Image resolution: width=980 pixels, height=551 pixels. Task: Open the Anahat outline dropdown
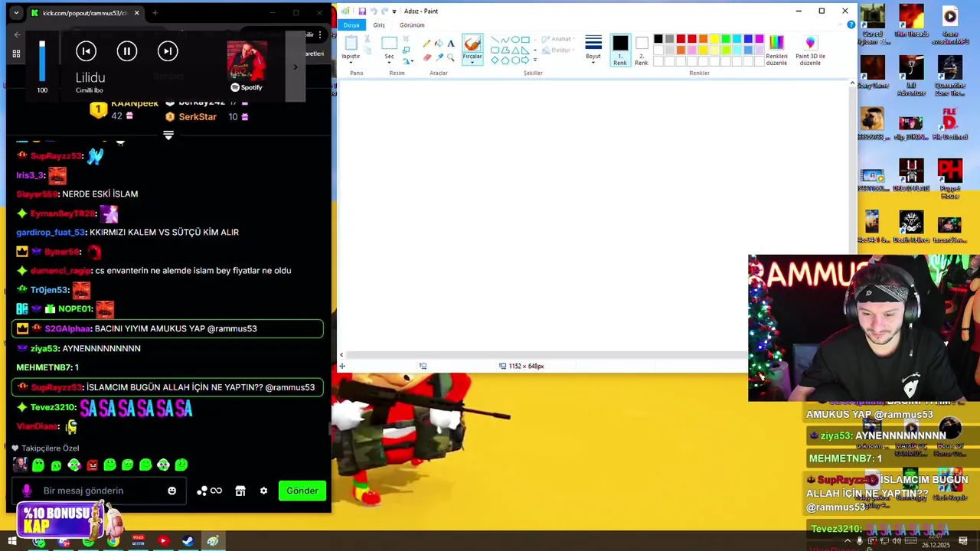point(559,39)
